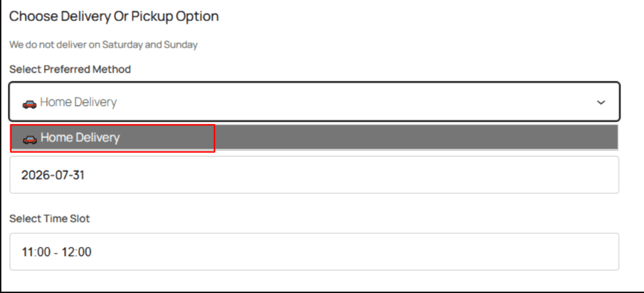The width and height of the screenshot is (644, 293).
Task: Open the time slot field showing 11:00 - 12:00
Action: pos(314,251)
